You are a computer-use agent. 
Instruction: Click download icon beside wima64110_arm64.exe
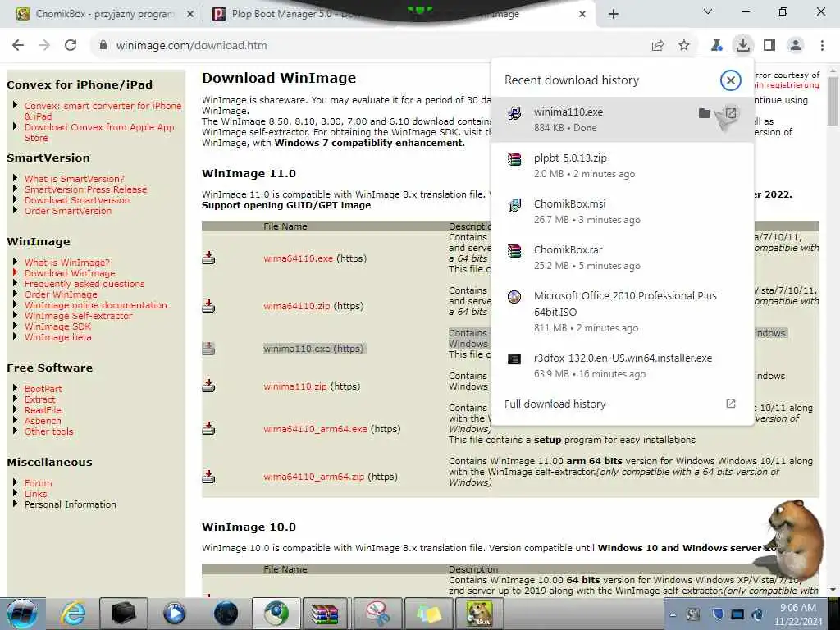click(208, 428)
